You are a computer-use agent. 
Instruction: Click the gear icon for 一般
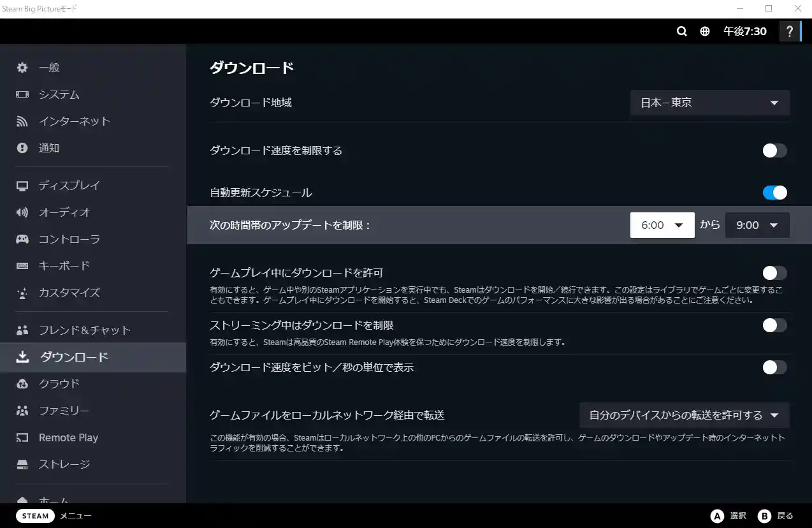click(x=22, y=68)
